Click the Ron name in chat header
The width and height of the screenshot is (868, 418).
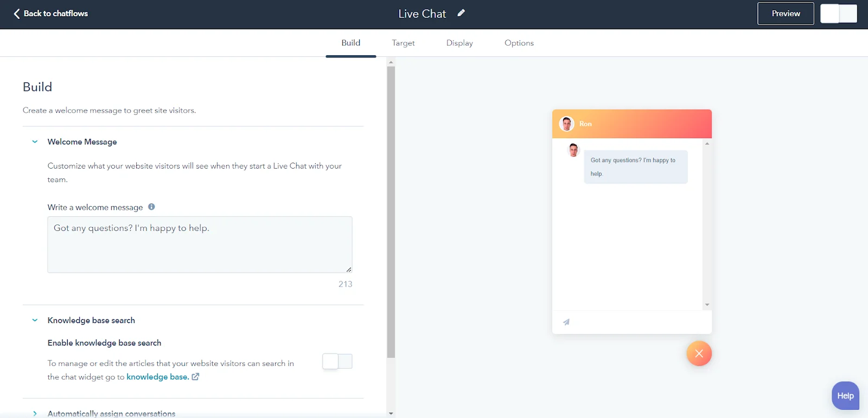(x=585, y=124)
